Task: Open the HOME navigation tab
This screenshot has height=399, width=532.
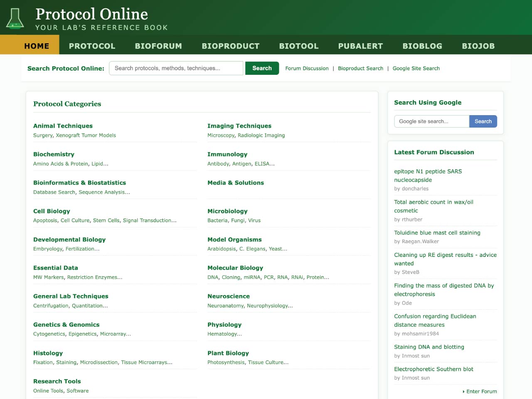Action: (37, 46)
